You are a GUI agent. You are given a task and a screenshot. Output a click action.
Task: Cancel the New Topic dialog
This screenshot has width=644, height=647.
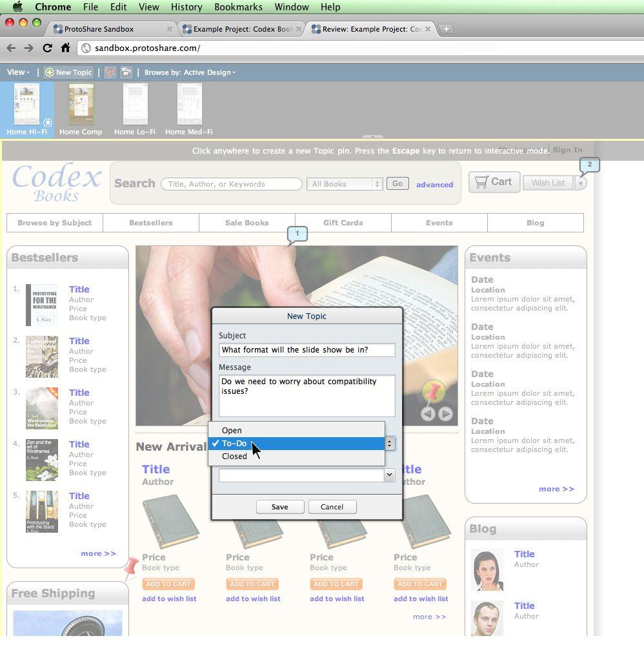point(332,507)
